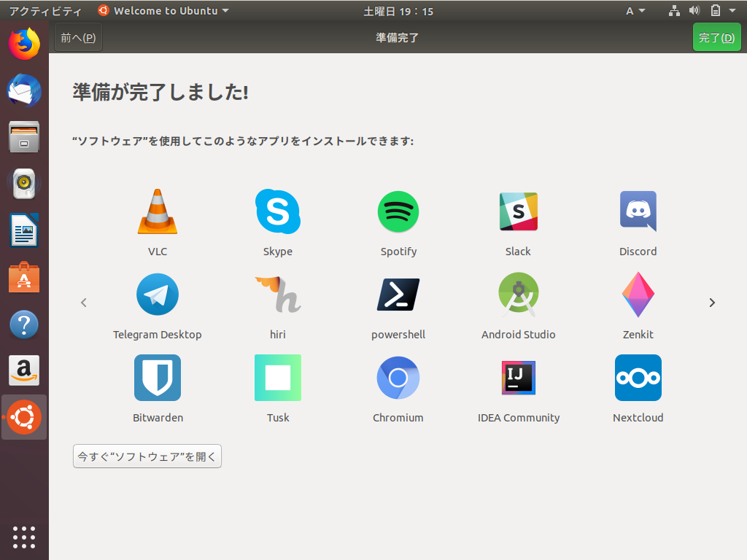Show all applications grid button

[x=24, y=537]
